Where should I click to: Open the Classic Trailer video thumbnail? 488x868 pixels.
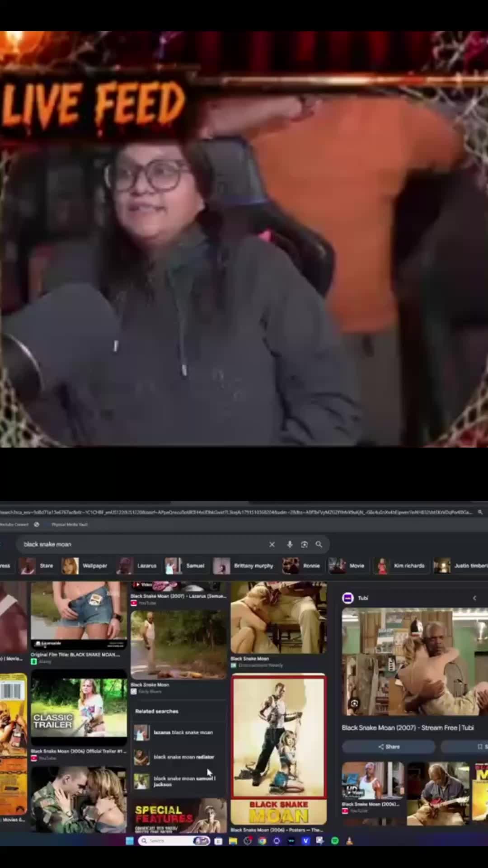click(x=79, y=708)
